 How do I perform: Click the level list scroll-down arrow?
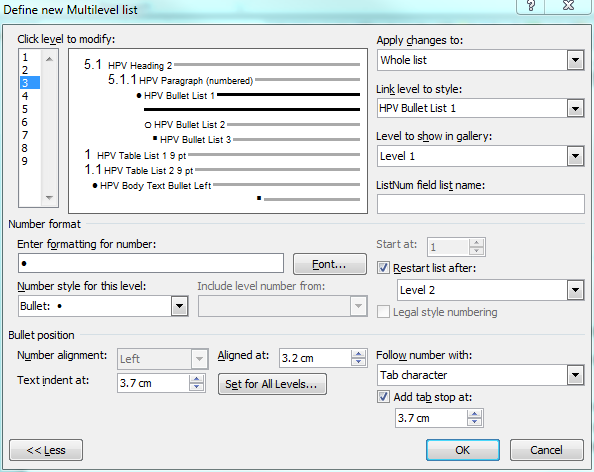(49, 197)
